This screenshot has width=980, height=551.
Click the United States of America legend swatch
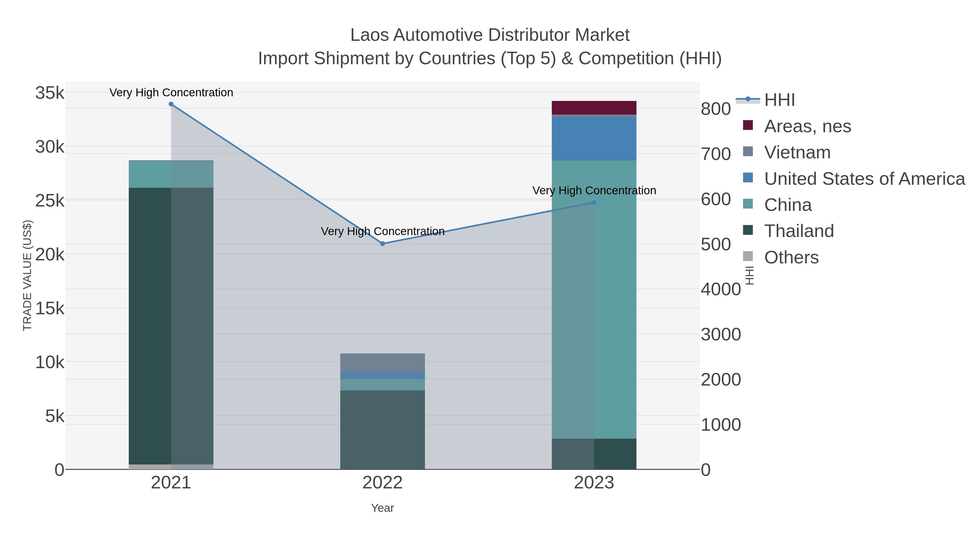pyautogui.click(x=748, y=178)
